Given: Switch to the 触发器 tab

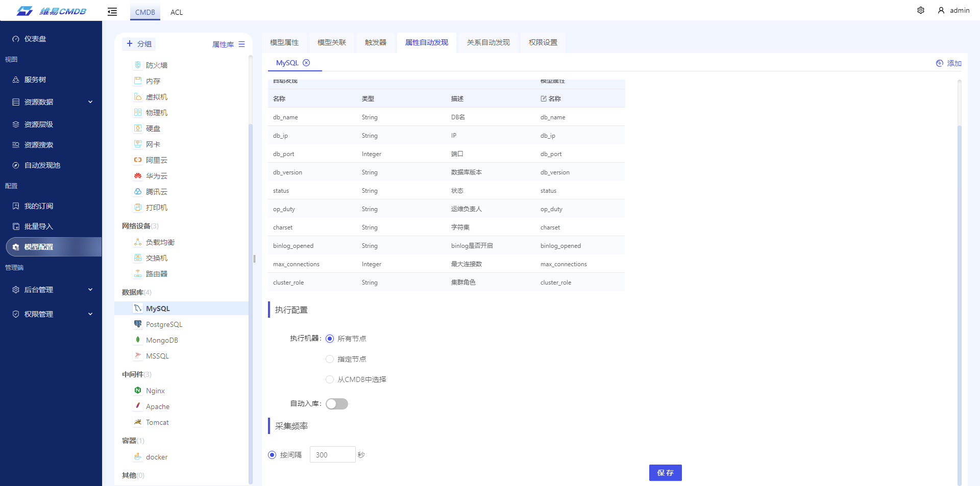Looking at the screenshot, I should point(375,42).
